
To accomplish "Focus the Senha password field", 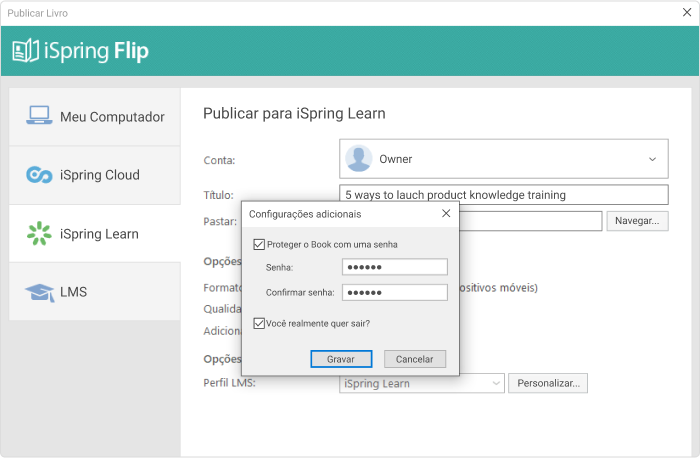I will (x=395, y=267).
